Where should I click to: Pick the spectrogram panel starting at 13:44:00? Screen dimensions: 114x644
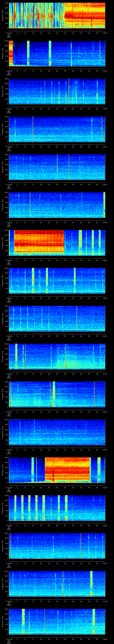(x=57, y=508)
